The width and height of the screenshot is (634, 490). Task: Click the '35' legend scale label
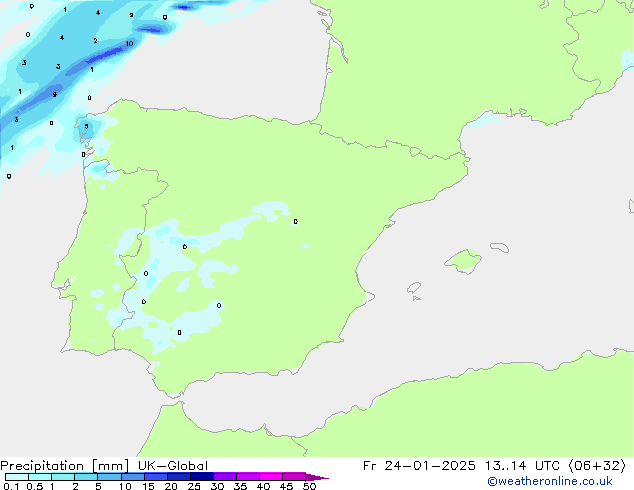[x=240, y=486]
